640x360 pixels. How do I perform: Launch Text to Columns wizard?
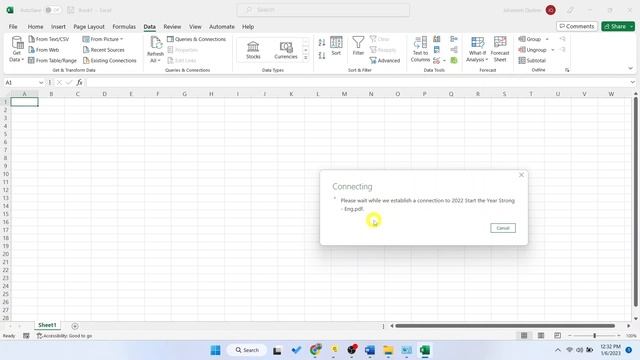pyautogui.click(x=420, y=49)
